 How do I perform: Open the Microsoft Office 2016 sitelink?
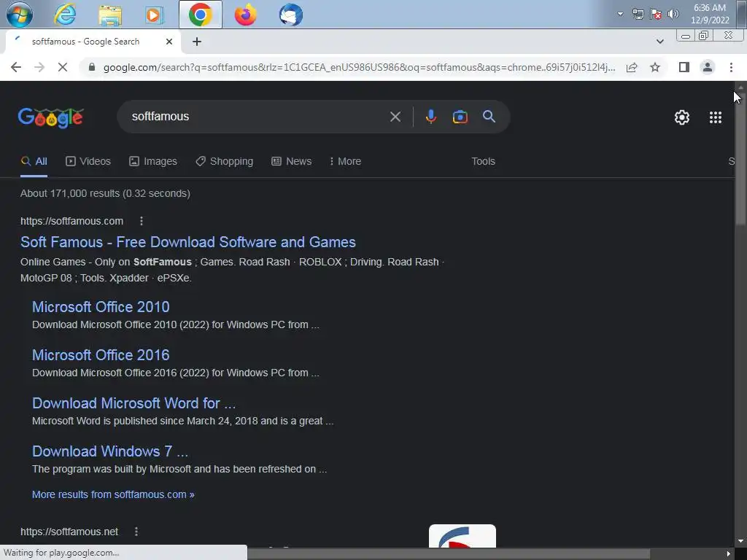(x=101, y=355)
